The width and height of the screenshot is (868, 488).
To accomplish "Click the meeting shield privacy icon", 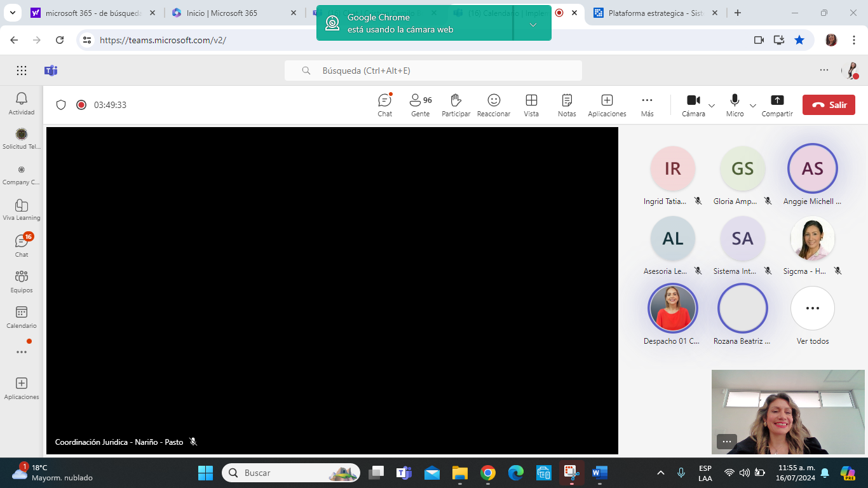I will [x=61, y=105].
